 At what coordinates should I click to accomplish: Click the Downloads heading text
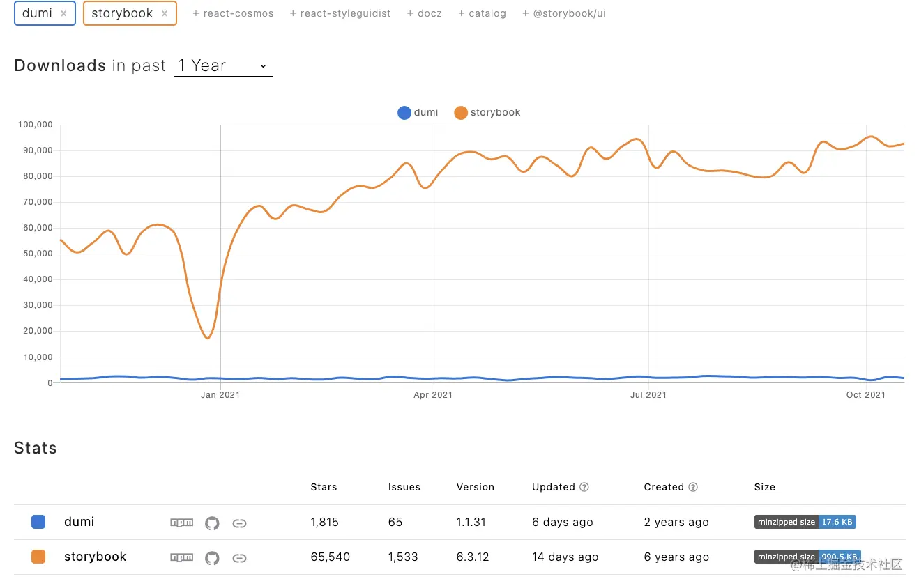(x=60, y=65)
